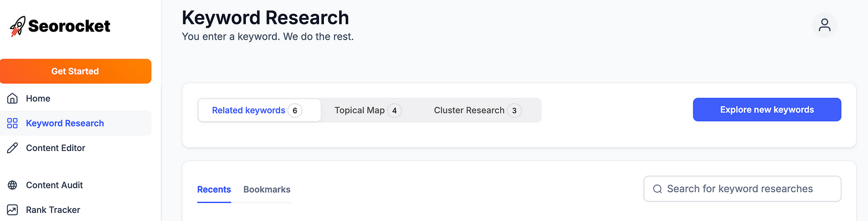Open Content Editor from sidebar
This screenshot has height=221, width=868.
click(55, 148)
